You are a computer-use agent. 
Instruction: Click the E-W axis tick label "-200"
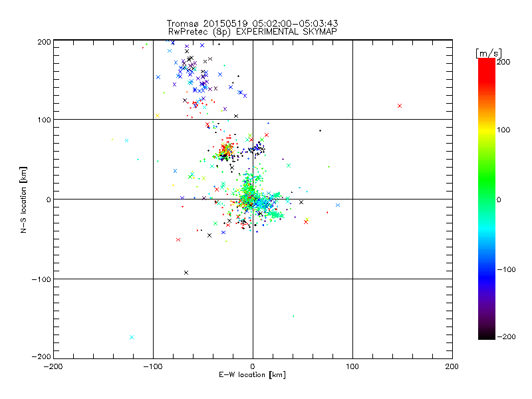coord(53,366)
